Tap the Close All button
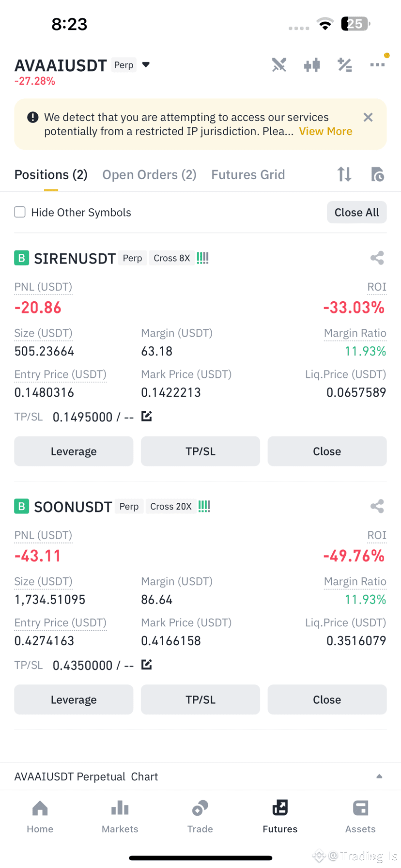401x868 pixels. tap(357, 212)
